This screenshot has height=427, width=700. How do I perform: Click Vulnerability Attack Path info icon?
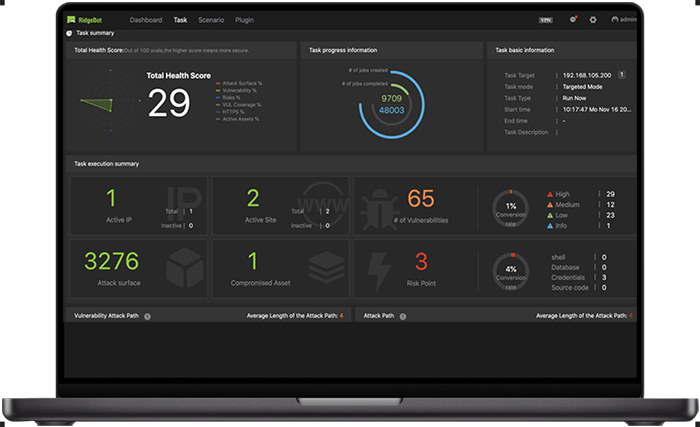tap(147, 316)
